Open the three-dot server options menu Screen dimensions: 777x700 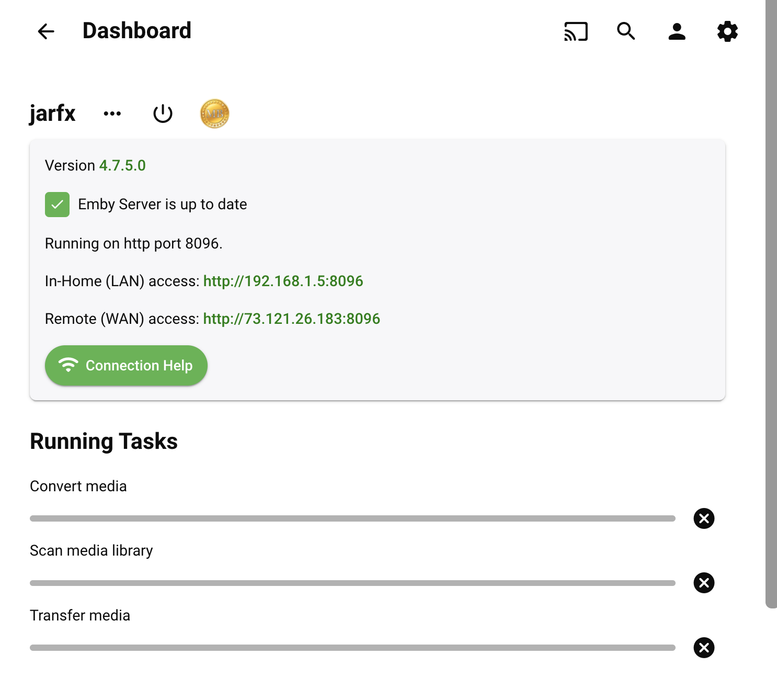click(112, 114)
